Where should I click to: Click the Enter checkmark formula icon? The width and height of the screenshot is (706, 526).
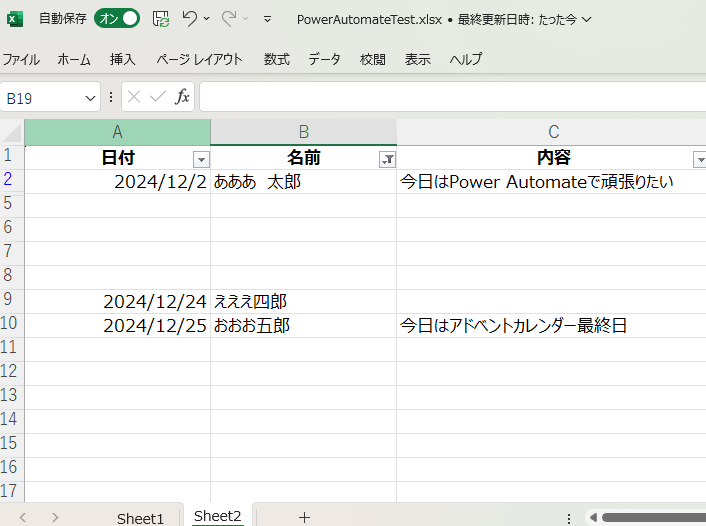click(x=158, y=96)
